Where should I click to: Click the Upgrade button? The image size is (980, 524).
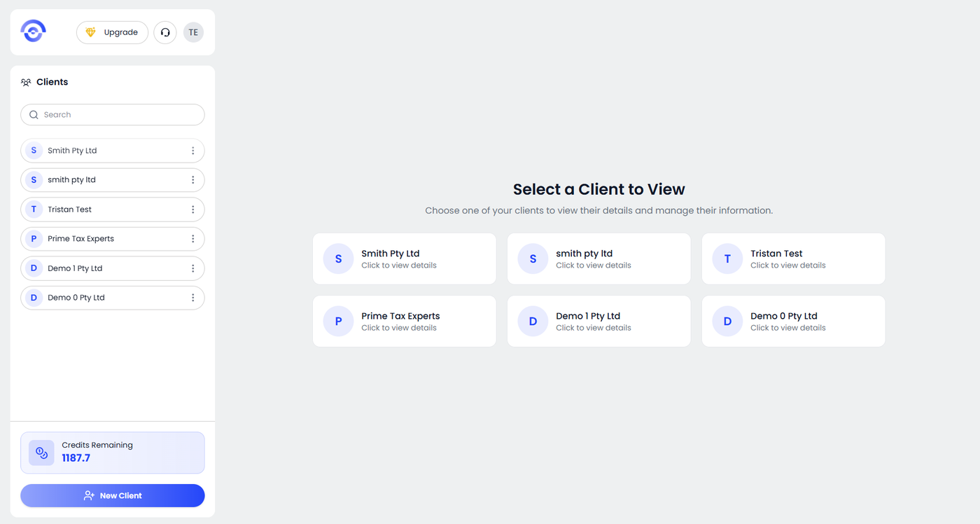(112, 32)
